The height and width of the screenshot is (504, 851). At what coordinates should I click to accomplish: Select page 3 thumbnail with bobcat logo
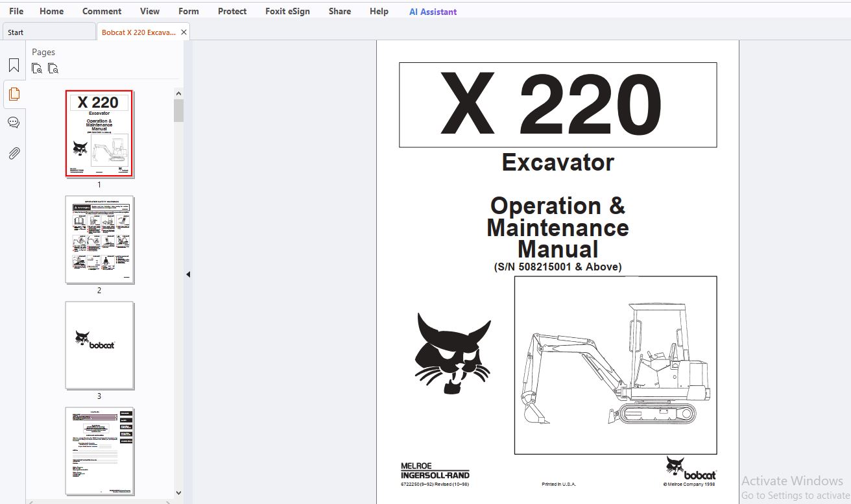99,345
